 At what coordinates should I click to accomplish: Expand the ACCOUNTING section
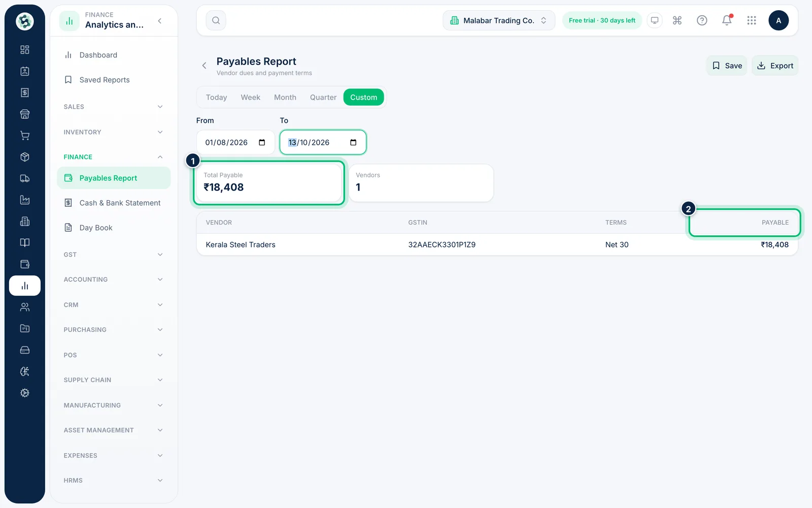coord(114,279)
